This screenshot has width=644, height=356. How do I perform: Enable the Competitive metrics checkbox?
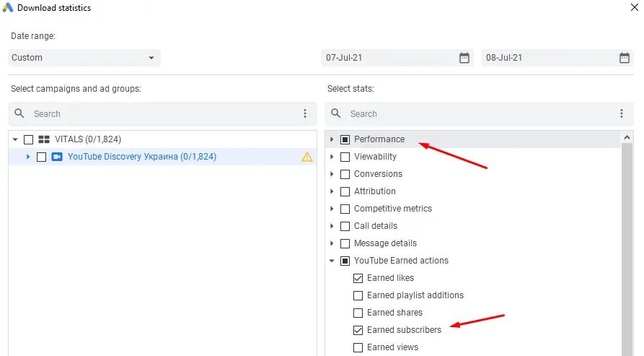[345, 209]
